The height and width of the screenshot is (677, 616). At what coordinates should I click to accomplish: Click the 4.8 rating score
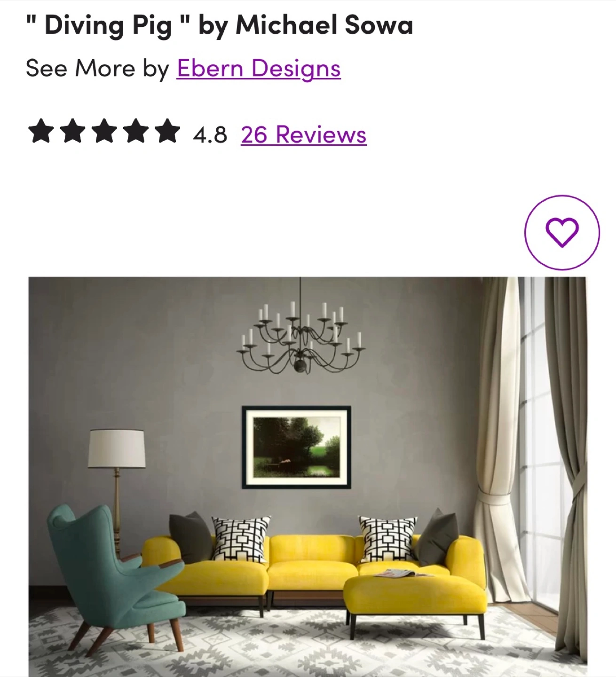pos(210,135)
